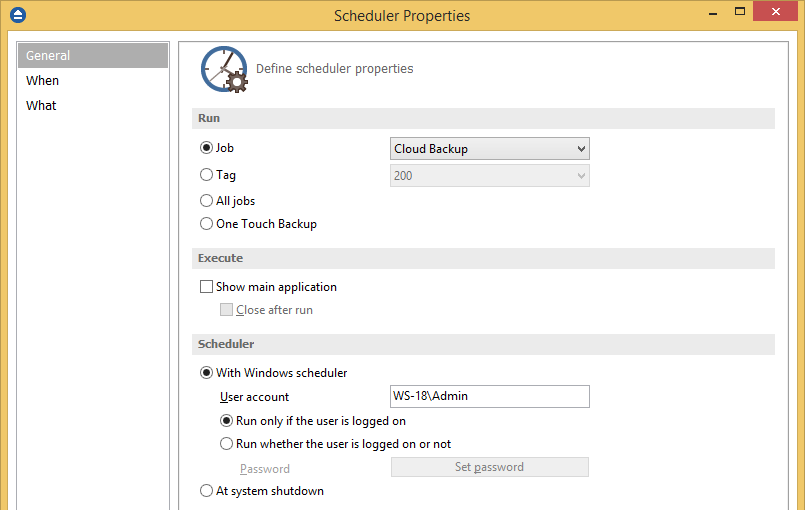Open the Cloud Backup job dropdown

[490, 149]
